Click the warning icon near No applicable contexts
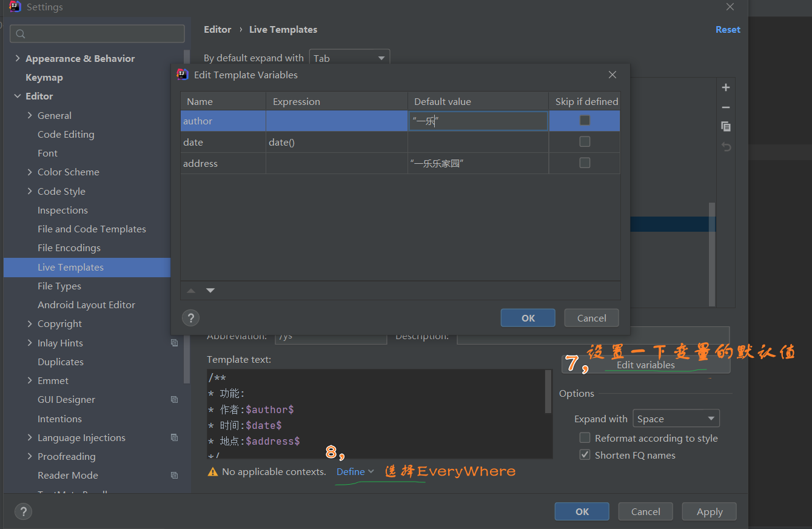Viewport: 812px width, 529px height. click(x=213, y=471)
